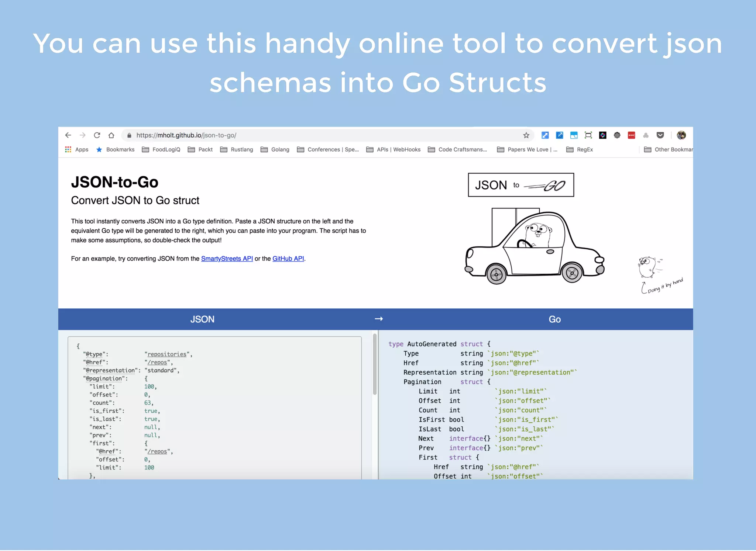This screenshot has width=756, height=551.
Task: Click the browser forward arrow
Action: [82, 135]
